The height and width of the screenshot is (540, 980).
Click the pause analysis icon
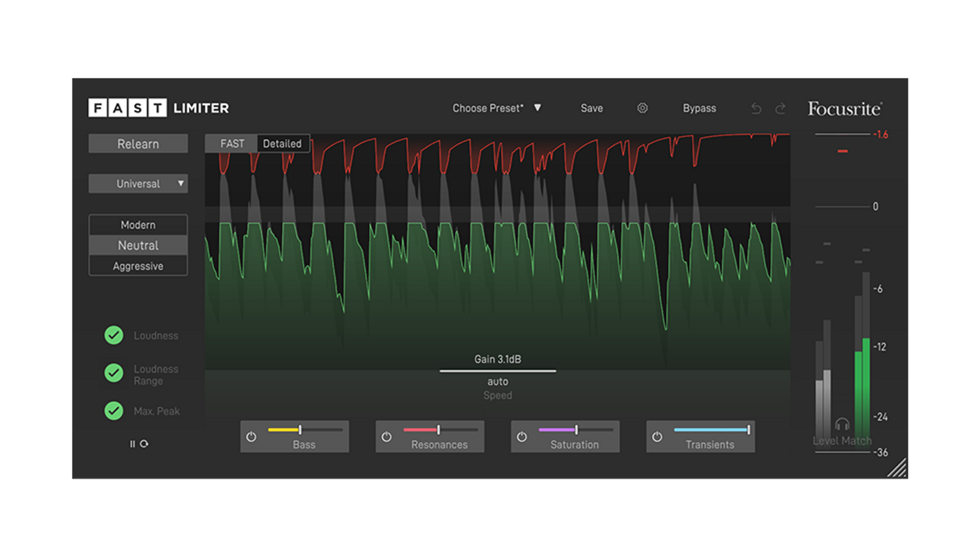coord(132,444)
